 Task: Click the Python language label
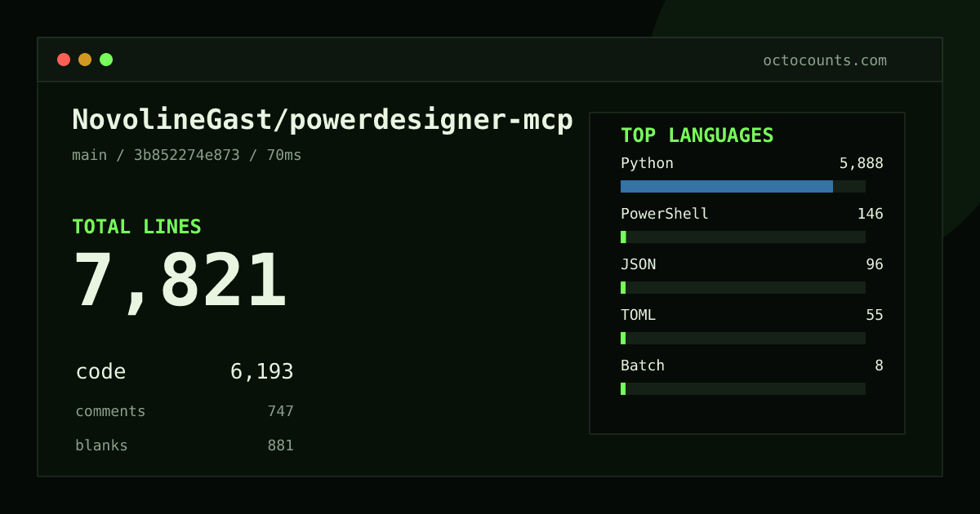647,163
